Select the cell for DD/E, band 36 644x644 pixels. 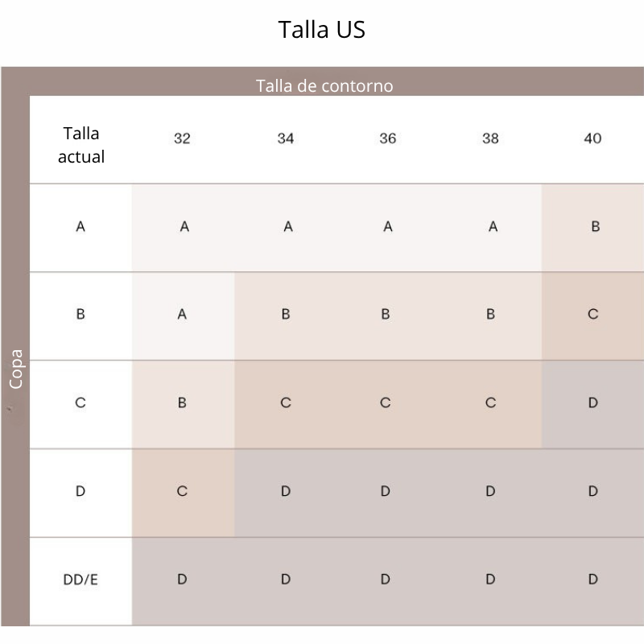pyautogui.click(x=386, y=580)
